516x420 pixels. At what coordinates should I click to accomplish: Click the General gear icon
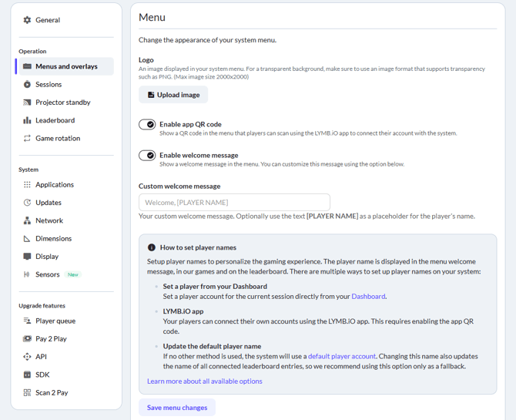(27, 20)
